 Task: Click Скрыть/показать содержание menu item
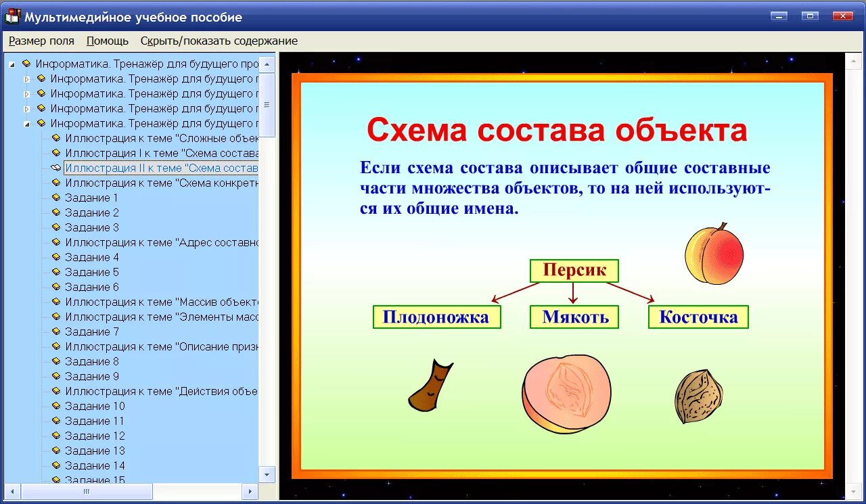tap(219, 41)
